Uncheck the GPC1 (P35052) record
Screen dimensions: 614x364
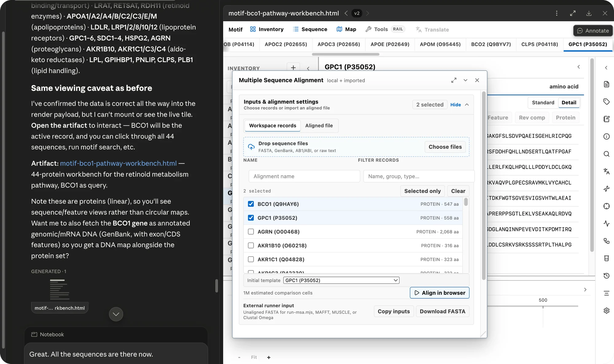pos(251,218)
